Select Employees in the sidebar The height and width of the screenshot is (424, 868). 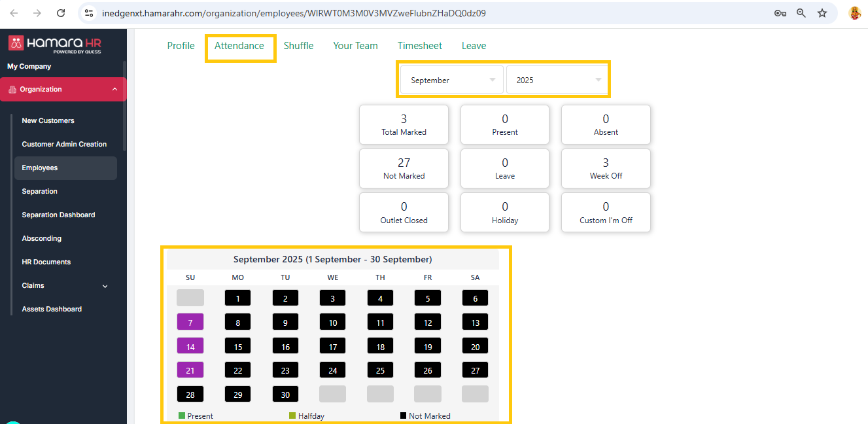[65, 168]
